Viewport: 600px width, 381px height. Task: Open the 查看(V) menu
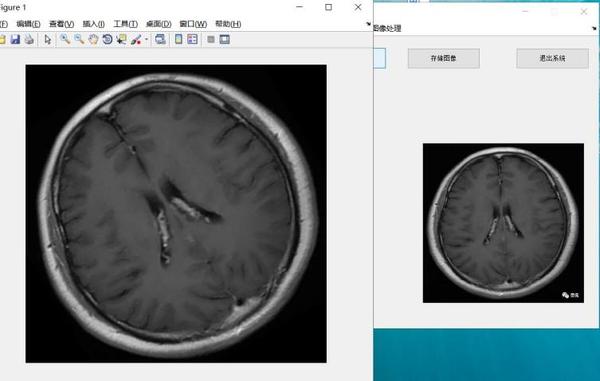tap(62, 24)
